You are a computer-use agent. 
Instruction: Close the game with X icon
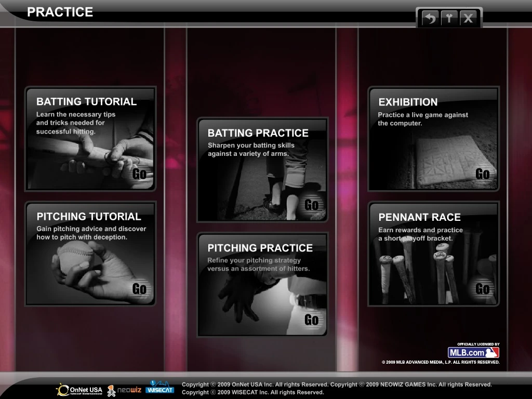pyautogui.click(x=469, y=18)
